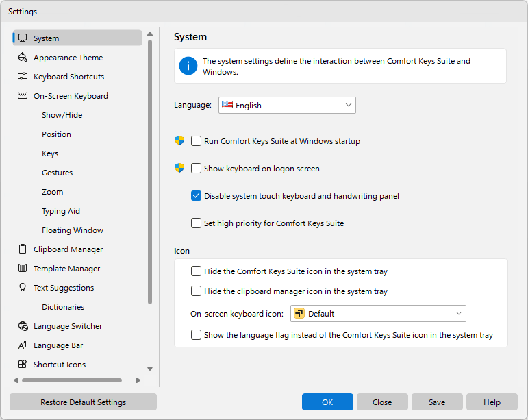Open the Gestures settings page
Image resolution: width=528 pixels, height=420 pixels.
tap(58, 173)
